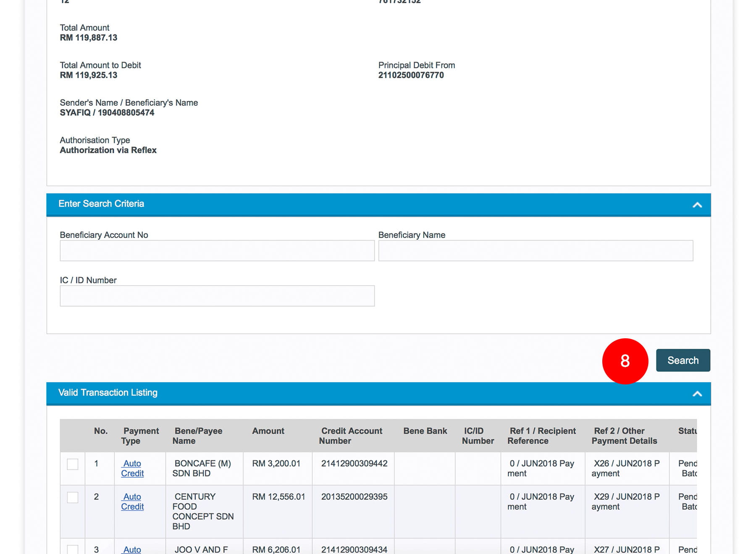Image resolution: width=756 pixels, height=554 pixels.
Task: Open Auto Credit link for CENTURY FOOD transaction
Action: pyautogui.click(x=132, y=502)
